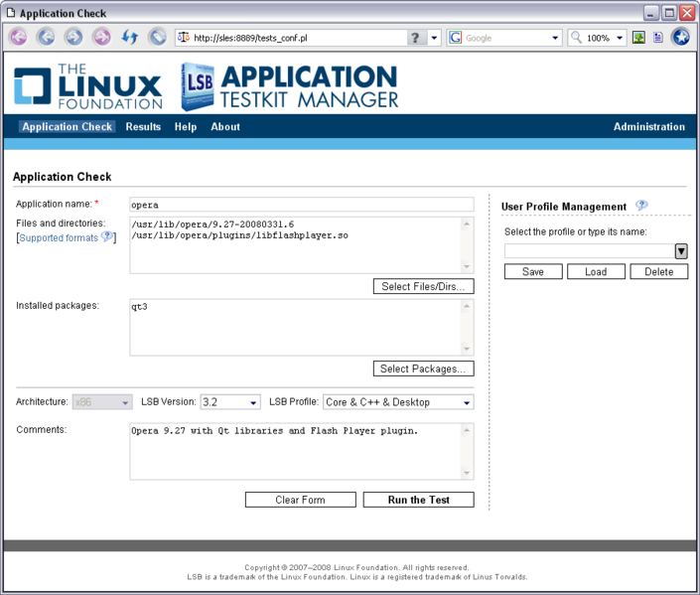This screenshot has width=700, height=595.
Task: Click the zoom magnifier icon
Action: [576, 38]
